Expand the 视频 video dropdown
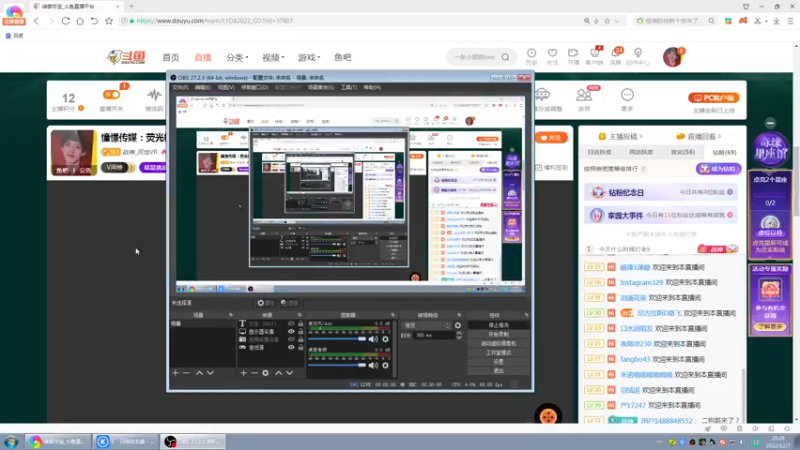This screenshot has width=800, height=450. pyautogui.click(x=273, y=57)
